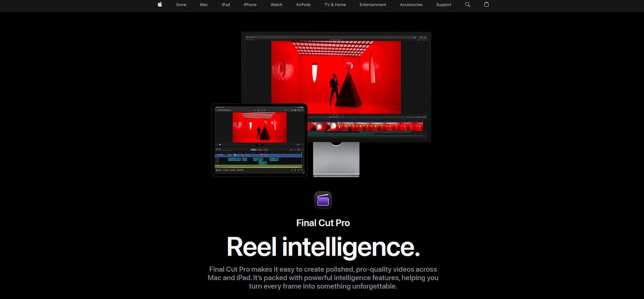Go to iPad in the navigation bar
Screen dimensions: 644x299
coord(226,5)
